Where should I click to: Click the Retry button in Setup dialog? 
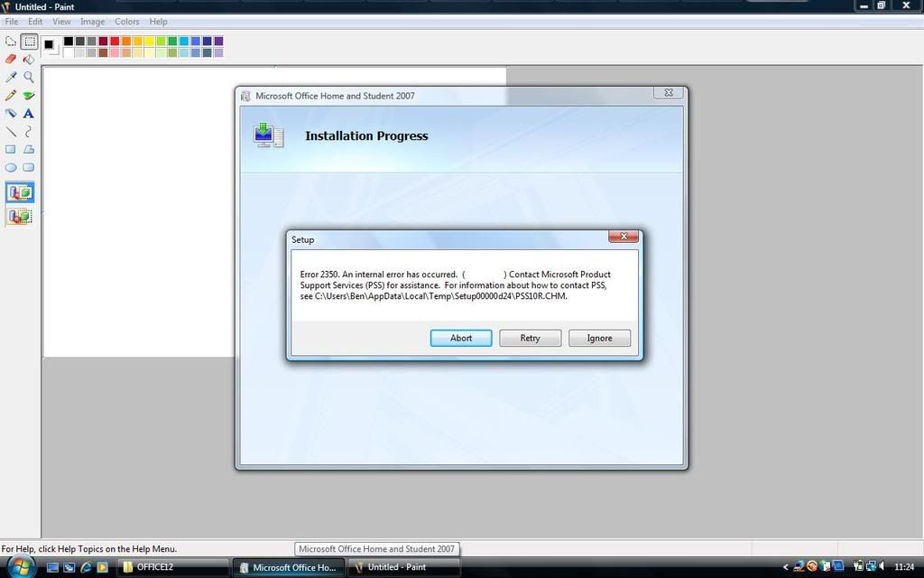click(530, 338)
